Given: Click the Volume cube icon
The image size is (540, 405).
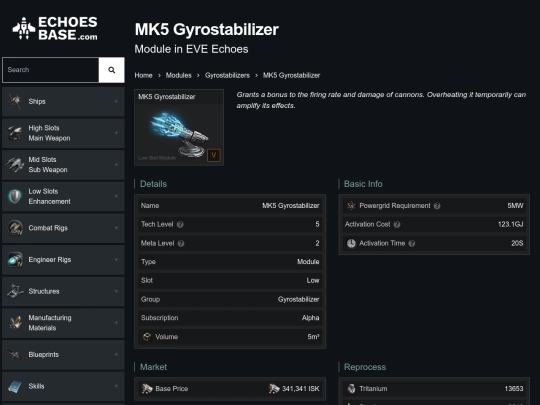Looking at the screenshot, I should click(147, 337).
